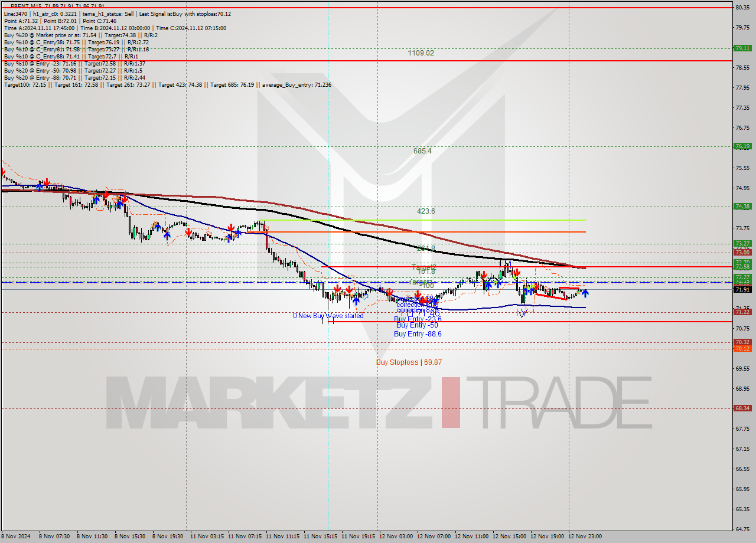756x543 pixels.
Task: Select the 69.55 price axis value
Action: [742, 368]
